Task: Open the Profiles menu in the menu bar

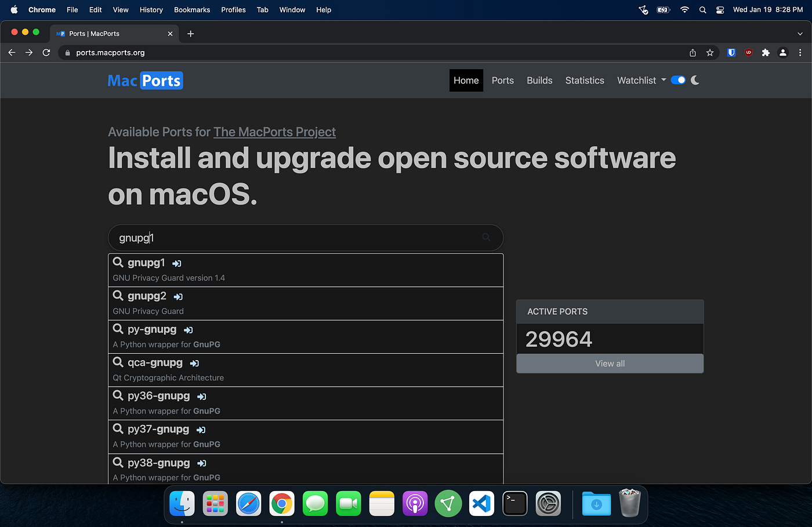Action: pyautogui.click(x=233, y=10)
